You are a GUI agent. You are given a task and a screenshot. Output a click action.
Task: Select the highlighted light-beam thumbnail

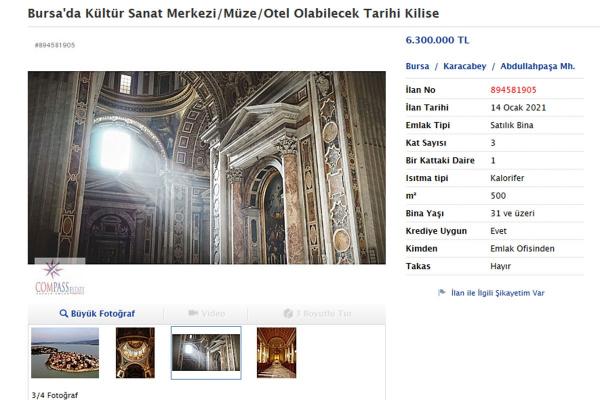[x=206, y=352]
